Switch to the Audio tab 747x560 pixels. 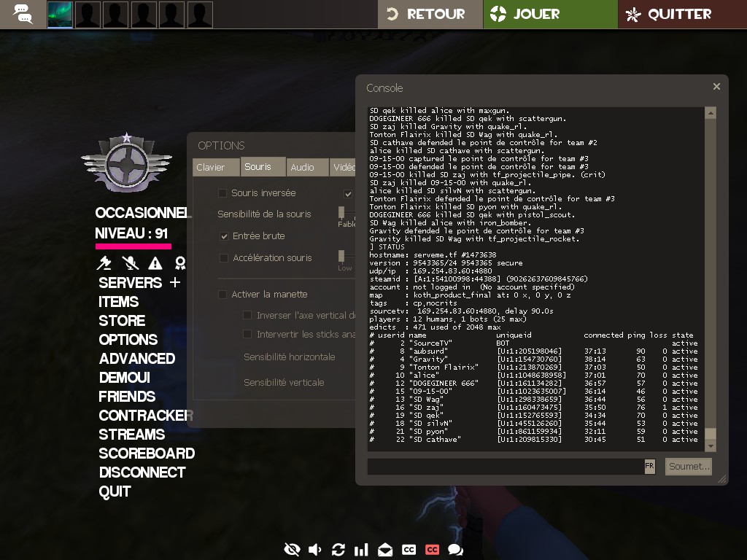(302, 168)
